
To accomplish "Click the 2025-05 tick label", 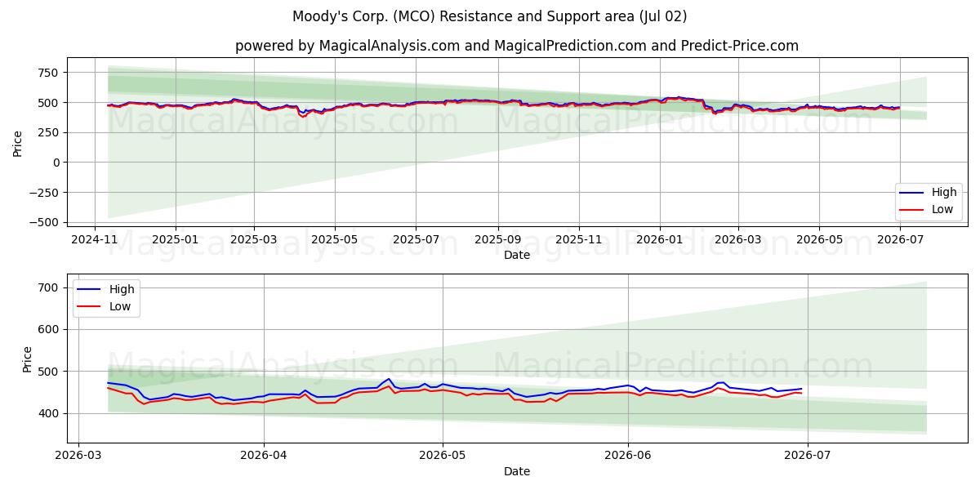I will click(x=334, y=239).
